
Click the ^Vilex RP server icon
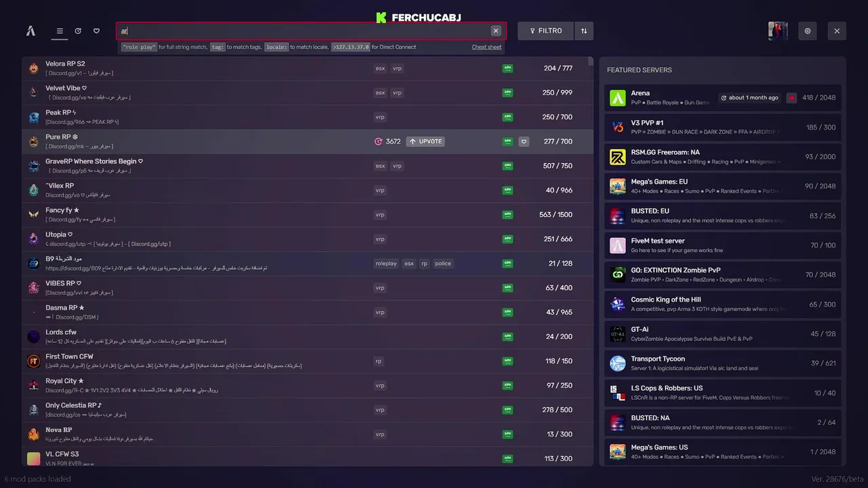pos(34,190)
